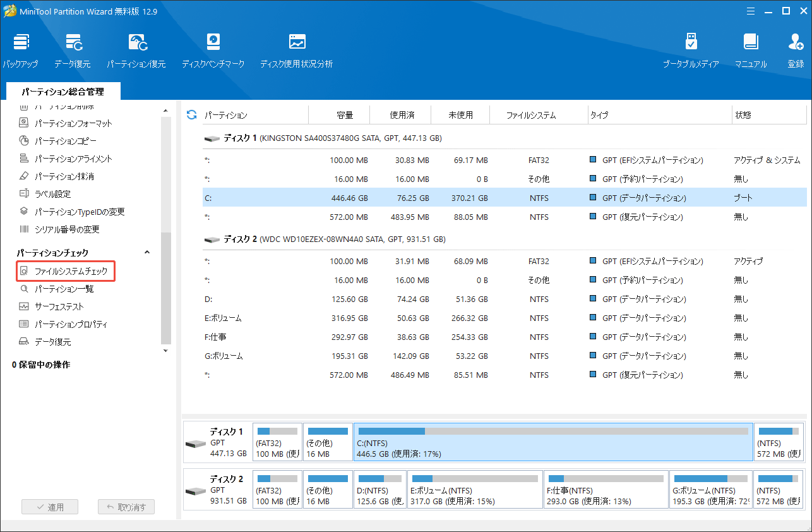
Task: Select Disk 1 (FAT32) 100 MB block
Action: [277, 442]
